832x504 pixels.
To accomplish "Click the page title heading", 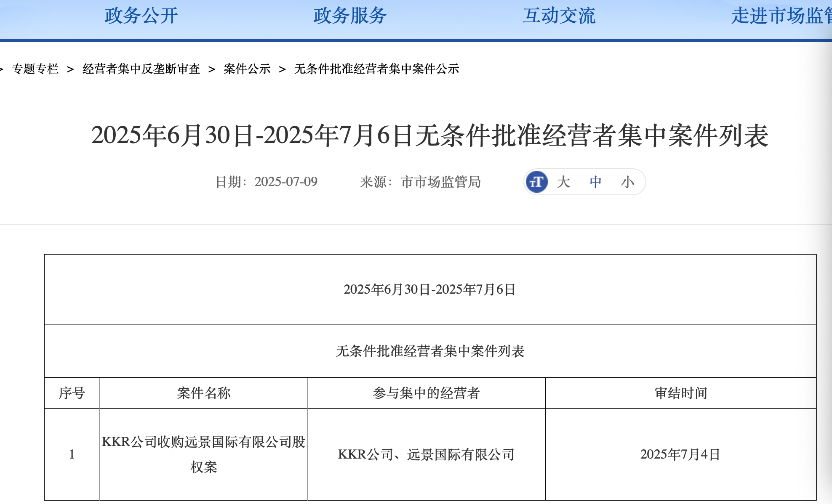I will tap(429, 135).
